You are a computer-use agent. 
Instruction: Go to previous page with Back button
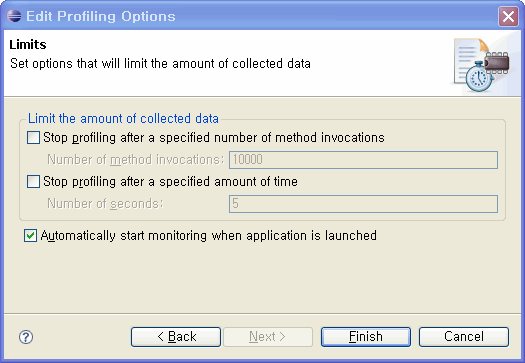[x=176, y=337]
